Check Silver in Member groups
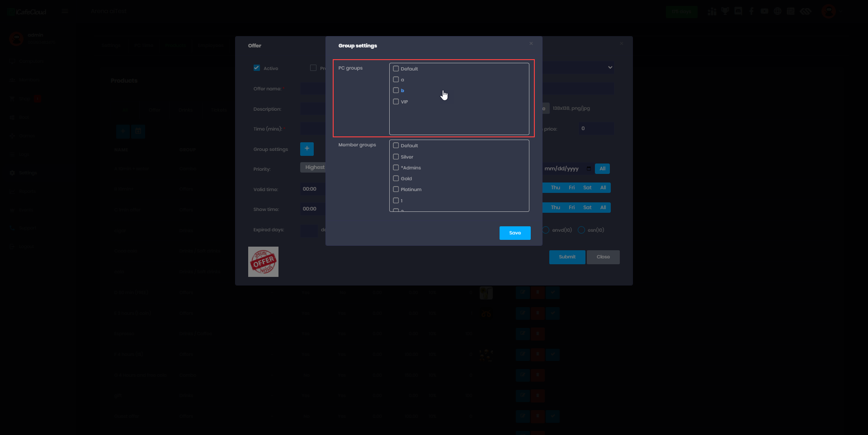 pos(396,157)
